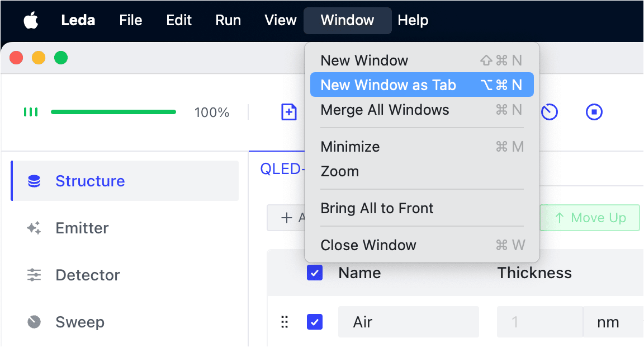Click the timer gauge toolbar icon
The width and height of the screenshot is (644, 347).
[549, 112]
